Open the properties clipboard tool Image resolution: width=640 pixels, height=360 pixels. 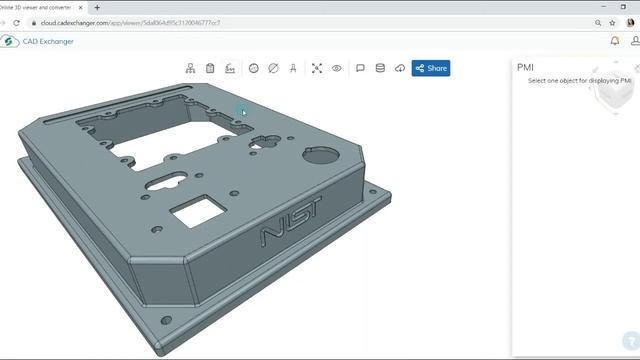(x=210, y=68)
